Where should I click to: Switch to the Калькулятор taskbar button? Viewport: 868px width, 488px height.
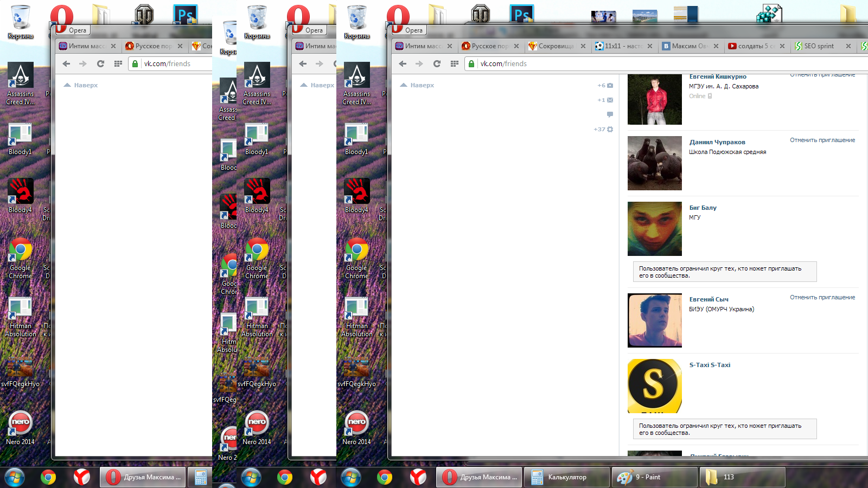pos(566,477)
